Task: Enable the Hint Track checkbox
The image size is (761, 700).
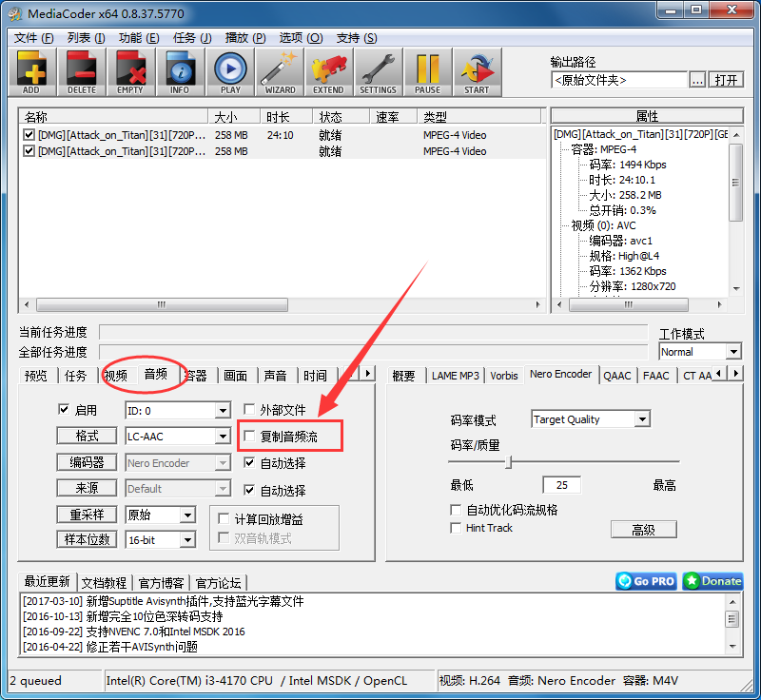Action: click(x=456, y=529)
